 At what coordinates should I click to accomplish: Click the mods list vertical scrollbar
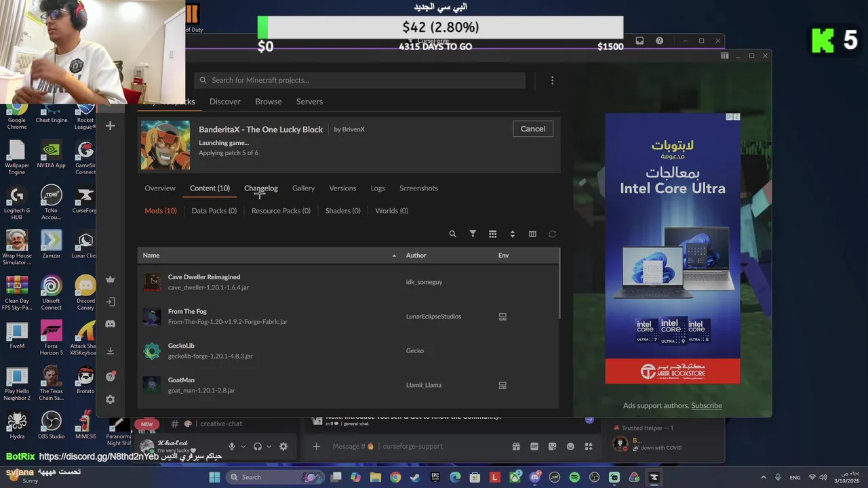(559, 285)
